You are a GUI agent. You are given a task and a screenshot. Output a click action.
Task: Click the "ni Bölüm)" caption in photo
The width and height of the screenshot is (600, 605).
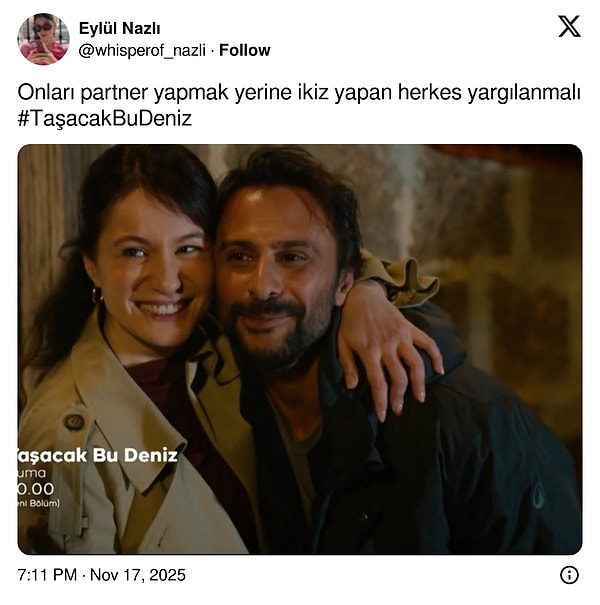[x=39, y=503]
